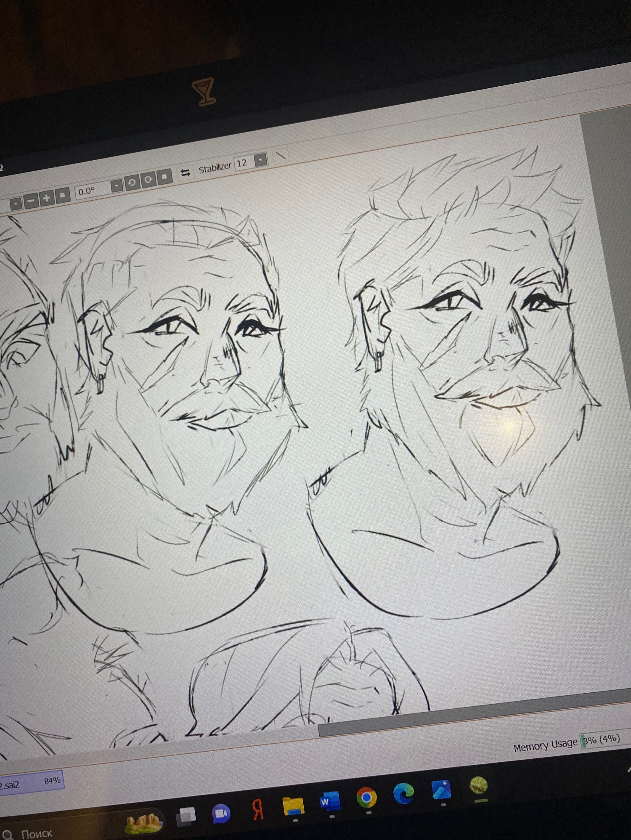The height and width of the screenshot is (840, 631).
Task: Open the Photos app from the taskbar
Action: click(x=441, y=790)
